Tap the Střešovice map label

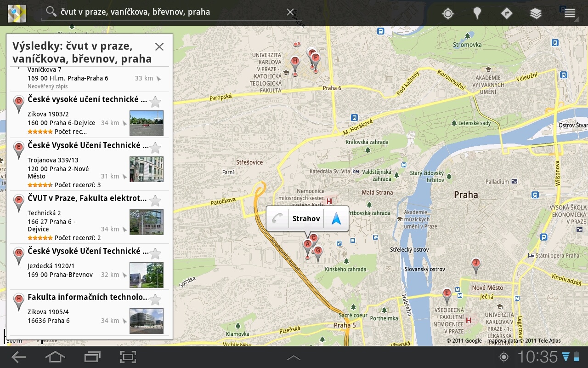[x=249, y=162]
